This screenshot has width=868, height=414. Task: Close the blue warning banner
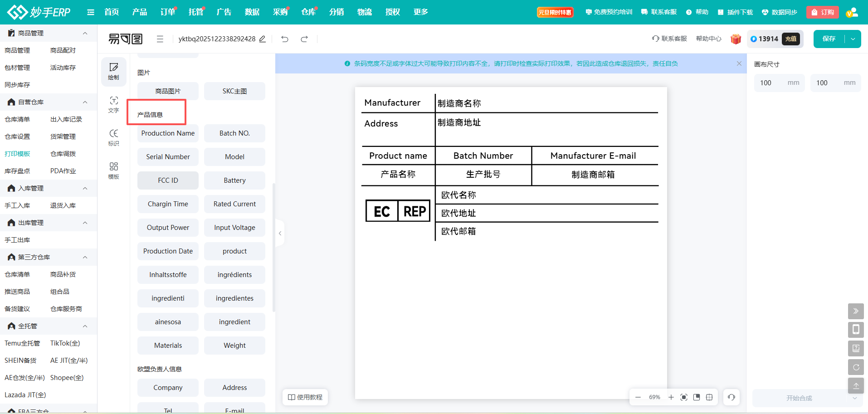739,63
